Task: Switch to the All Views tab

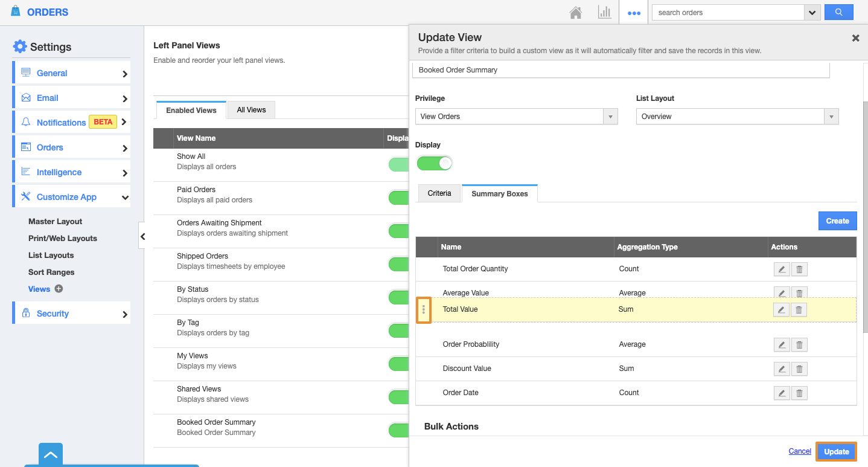Action: click(x=251, y=110)
